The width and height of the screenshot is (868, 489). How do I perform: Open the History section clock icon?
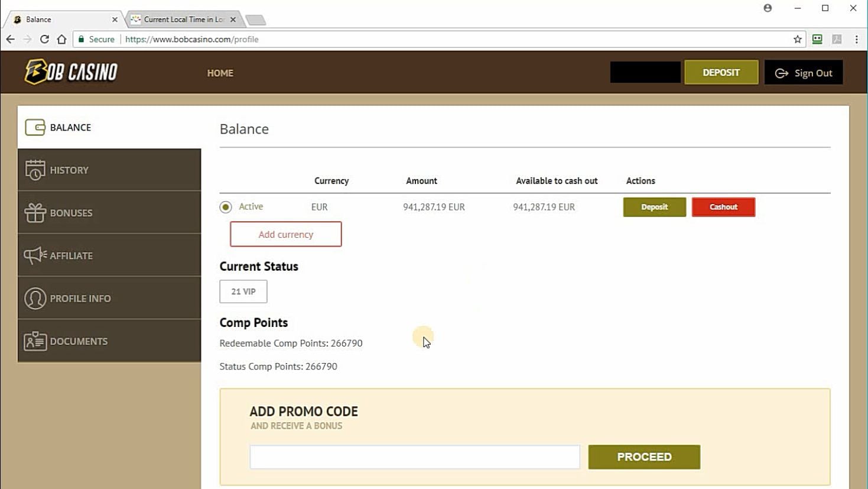pos(35,170)
